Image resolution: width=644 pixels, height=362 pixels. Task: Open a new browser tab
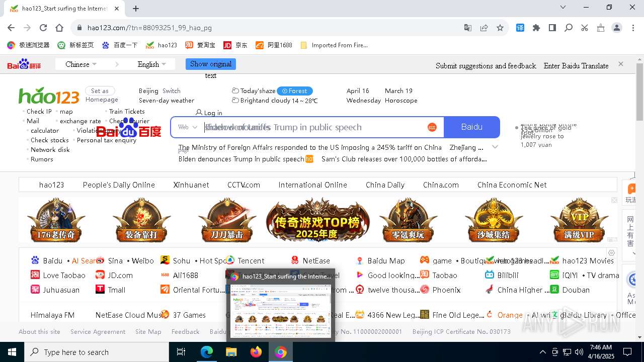pyautogui.click(x=136, y=8)
